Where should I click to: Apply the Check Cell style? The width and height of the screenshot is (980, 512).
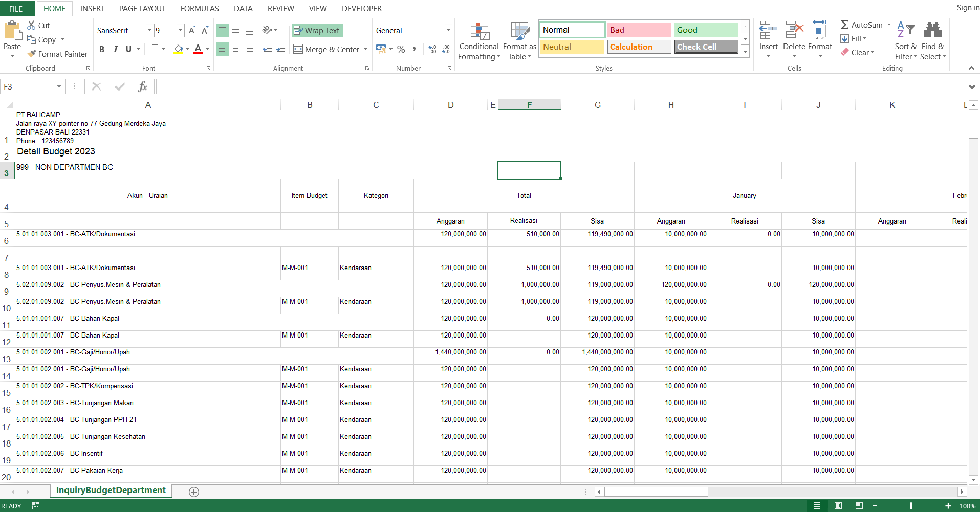click(706, 47)
